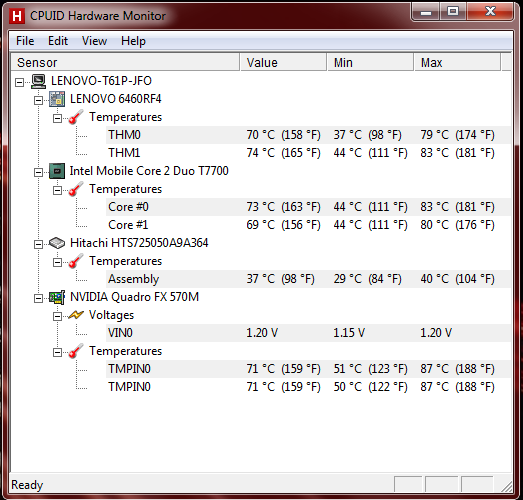The image size is (523, 500).
Task: Click thermometer icon under Intel Core 2 Duo
Action: click(x=76, y=189)
